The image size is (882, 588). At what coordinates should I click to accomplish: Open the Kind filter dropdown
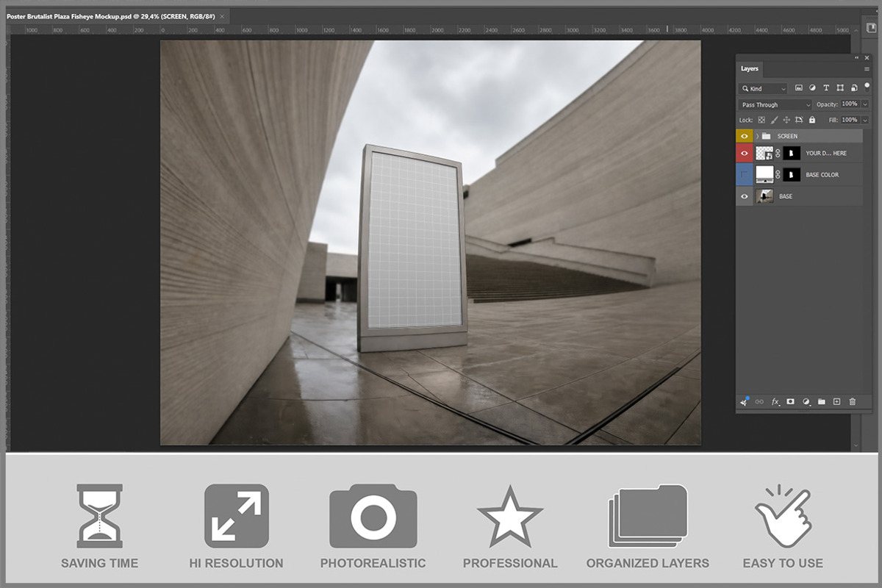pos(763,88)
